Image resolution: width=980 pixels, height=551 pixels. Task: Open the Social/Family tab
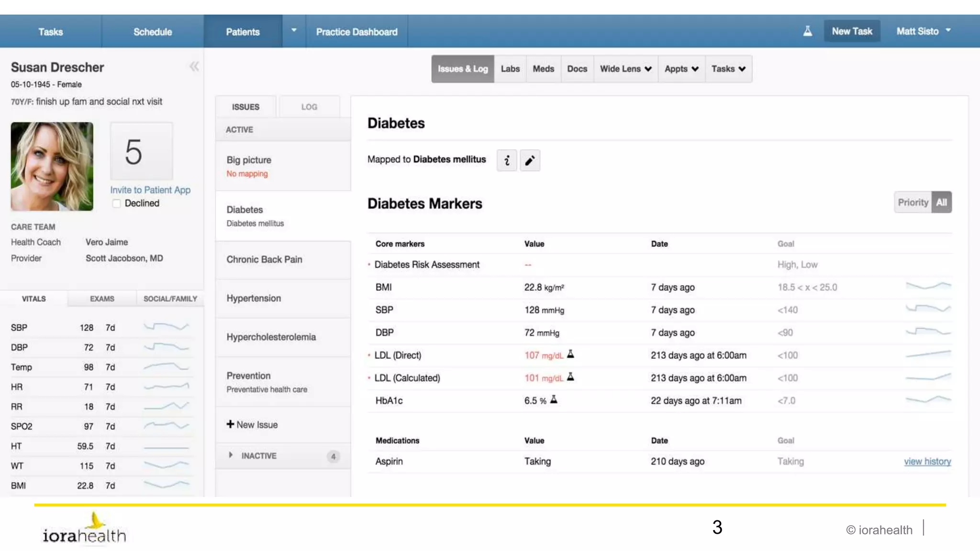point(170,298)
